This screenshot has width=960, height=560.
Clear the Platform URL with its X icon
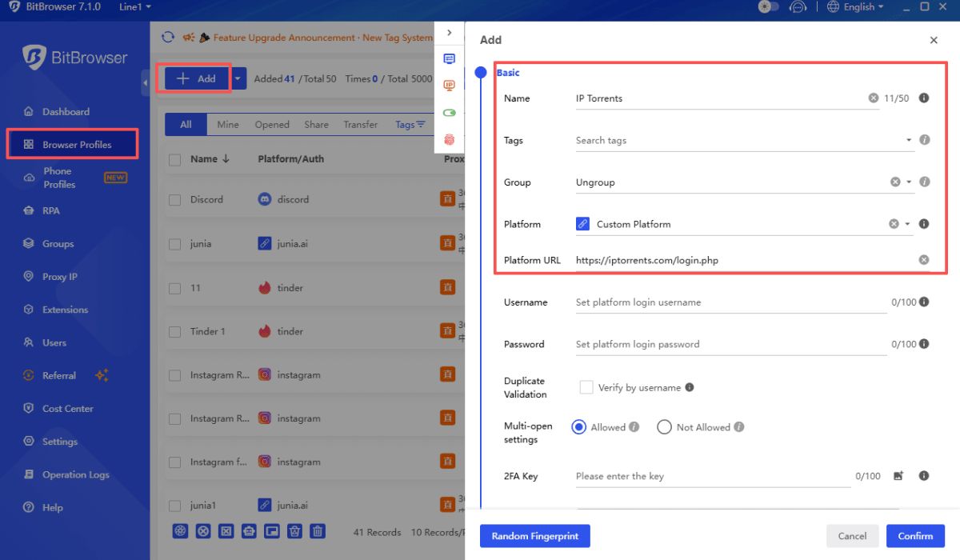point(924,260)
